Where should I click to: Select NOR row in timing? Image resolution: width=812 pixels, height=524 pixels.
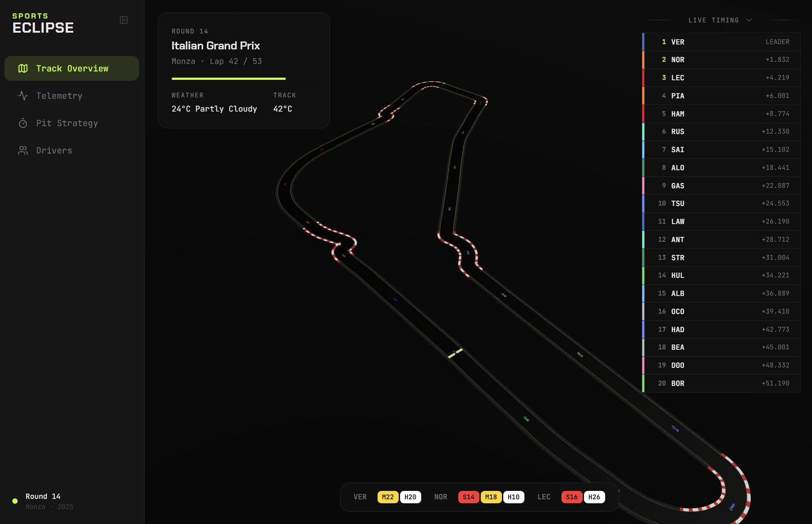(x=721, y=60)
